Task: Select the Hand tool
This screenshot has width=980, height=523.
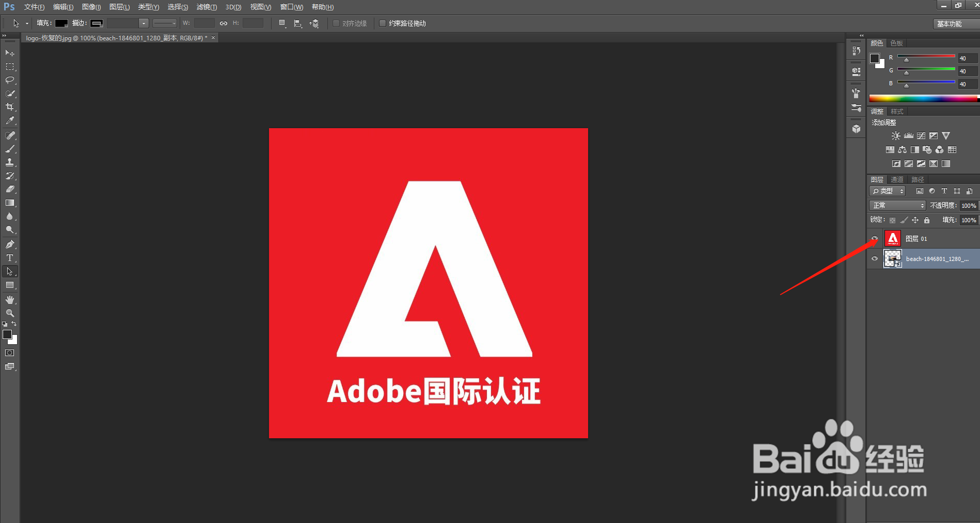Action: [x=10, y=300]
